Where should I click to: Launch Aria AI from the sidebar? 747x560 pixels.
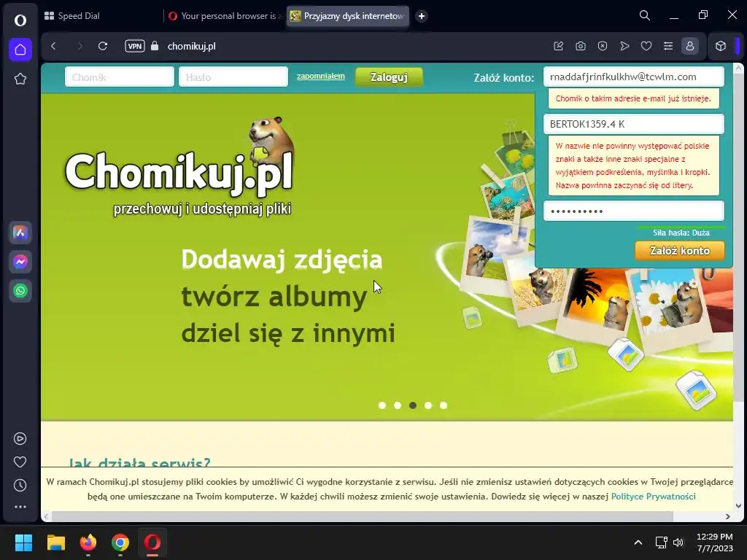pos(20,233)
